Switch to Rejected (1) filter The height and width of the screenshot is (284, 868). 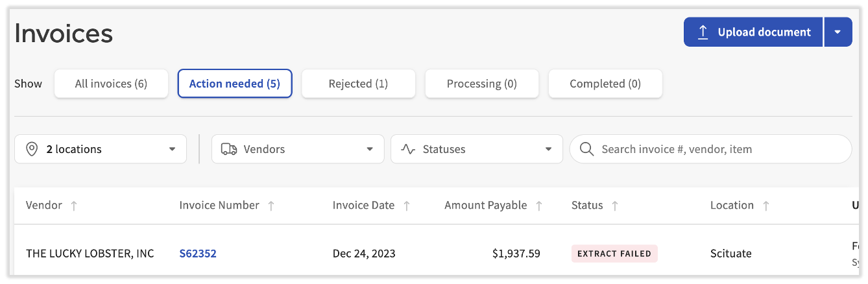(358, 84)
